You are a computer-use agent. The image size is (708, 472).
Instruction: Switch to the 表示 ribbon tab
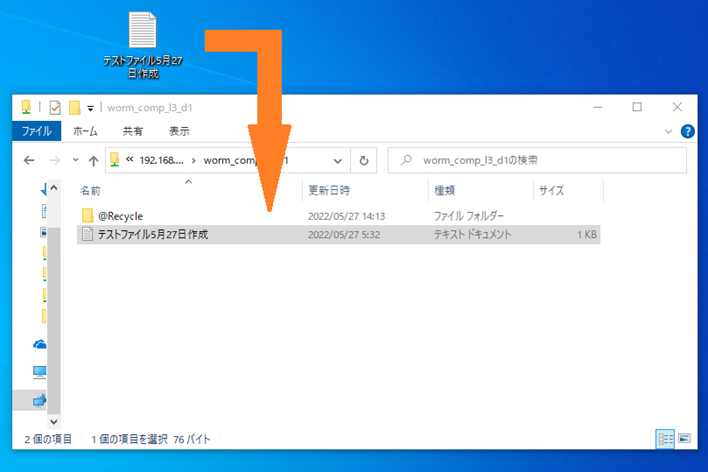[179, 131]
